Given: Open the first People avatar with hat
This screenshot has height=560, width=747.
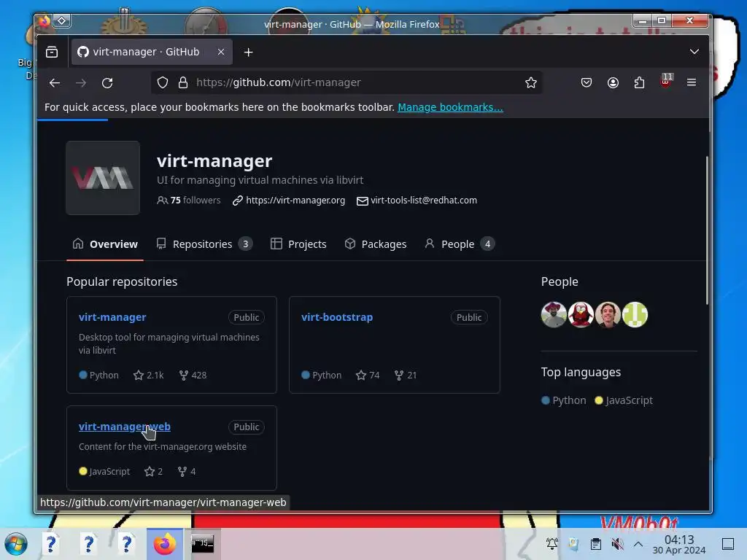Looking at the screenshot, I should click(554, 315).
